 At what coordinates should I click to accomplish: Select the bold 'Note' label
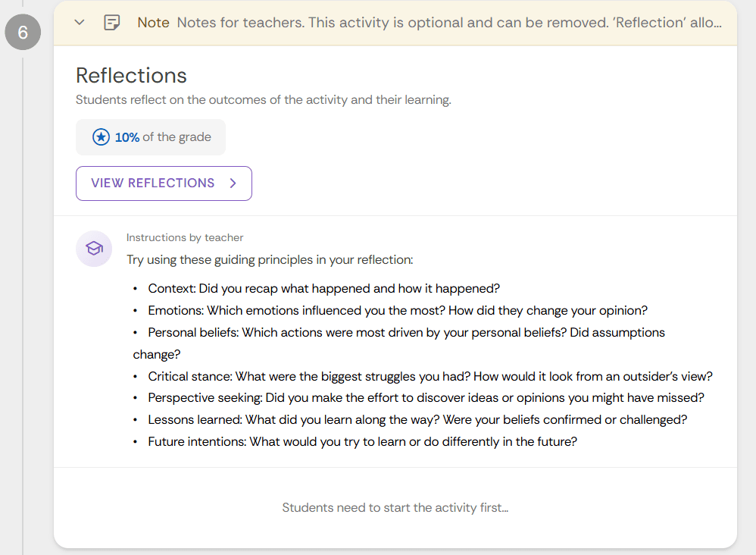[153, 23]
